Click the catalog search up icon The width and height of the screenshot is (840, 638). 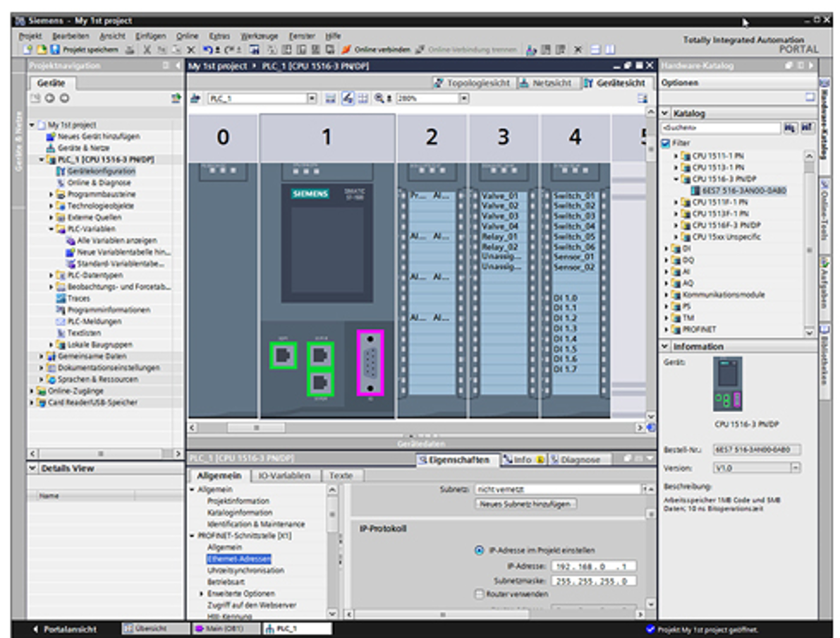tap(808, 128)
